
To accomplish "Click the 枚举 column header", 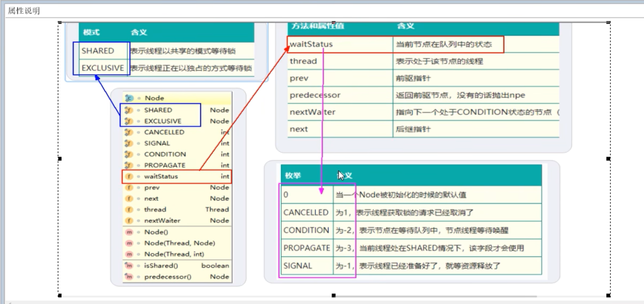I will (x=293, y=176).
